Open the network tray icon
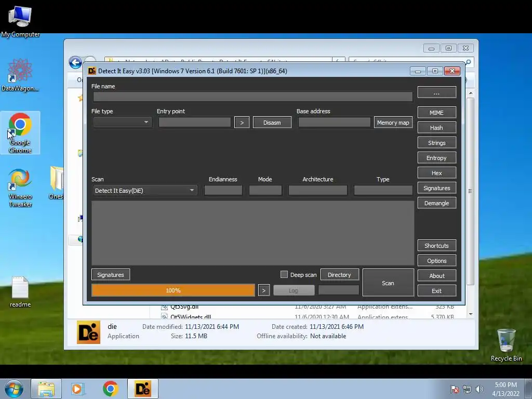Viewport: 532px width, 399px height. tap(467, 389)
